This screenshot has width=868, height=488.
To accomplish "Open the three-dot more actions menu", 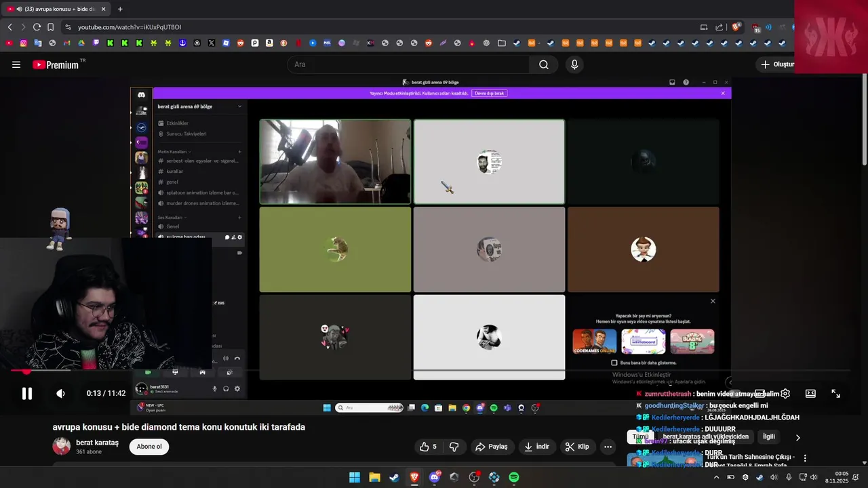I will click(x=608, y=447).
